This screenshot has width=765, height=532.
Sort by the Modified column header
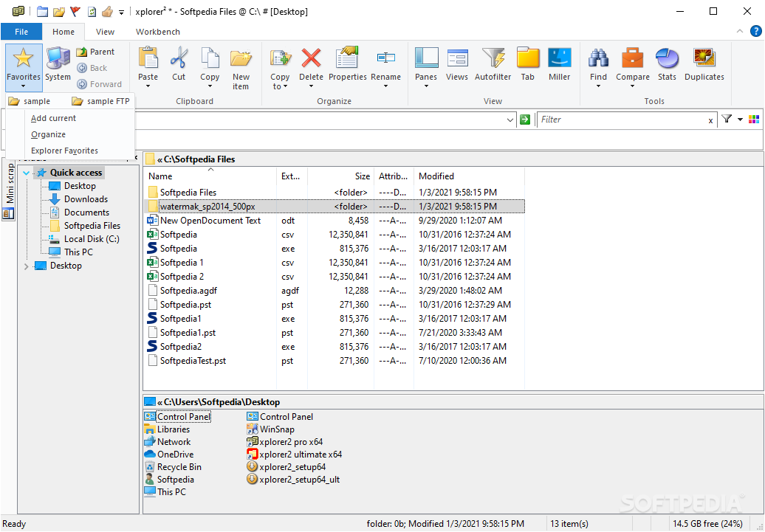[469, 176]
